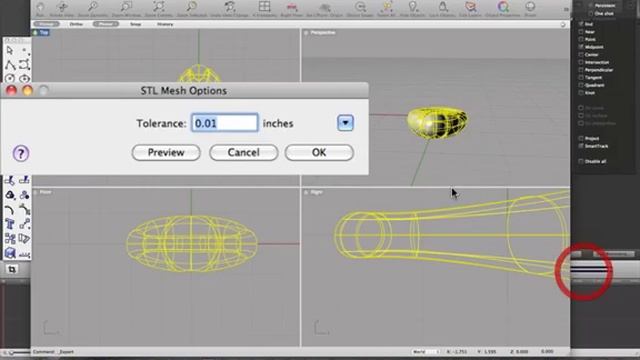640x360 pixels.
Task: Toggle Ortho in the mode bar
Action: pos(76,24)
